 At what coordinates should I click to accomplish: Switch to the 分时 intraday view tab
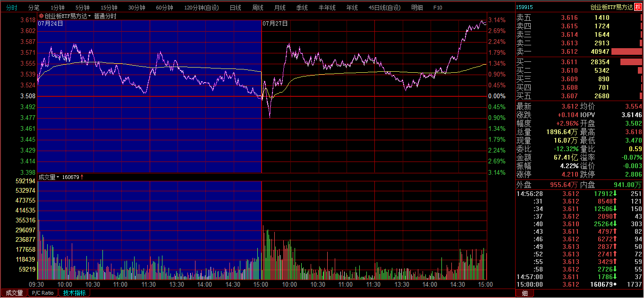(x=11, y=8)
